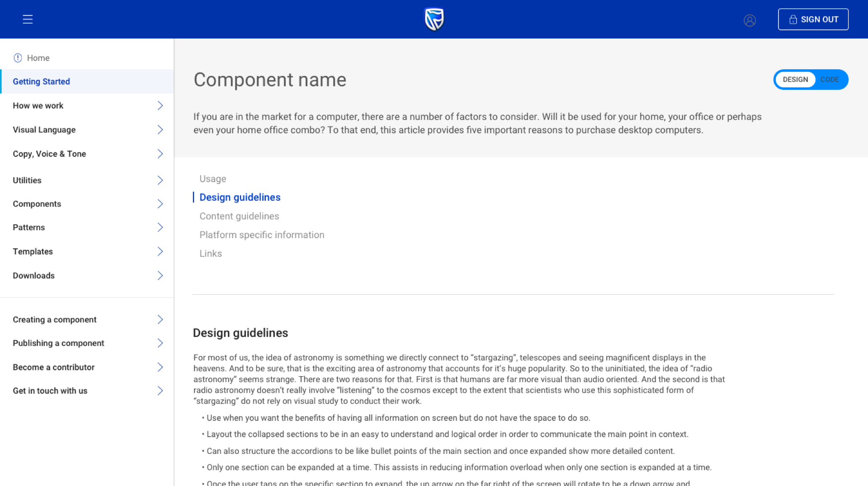
Task: Click the arrow beside Publishing a component
Action: pos(160,343)
